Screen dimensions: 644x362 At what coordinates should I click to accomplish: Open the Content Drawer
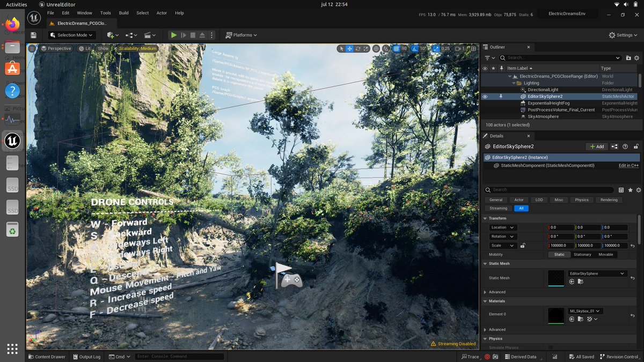coord(46,357)
